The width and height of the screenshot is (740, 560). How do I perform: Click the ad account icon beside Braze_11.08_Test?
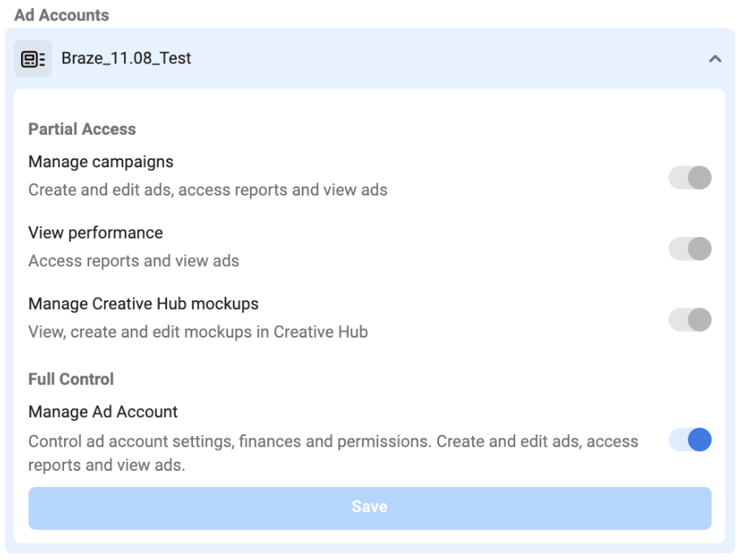(x=33, y=59)
